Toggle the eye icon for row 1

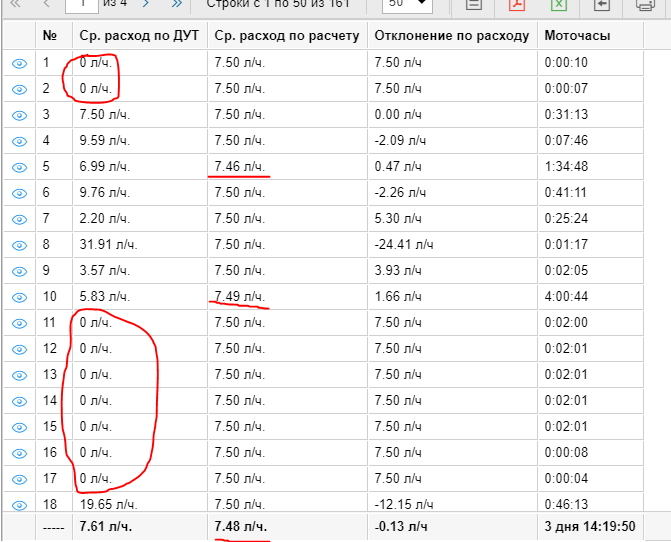(x=19, y=63)
